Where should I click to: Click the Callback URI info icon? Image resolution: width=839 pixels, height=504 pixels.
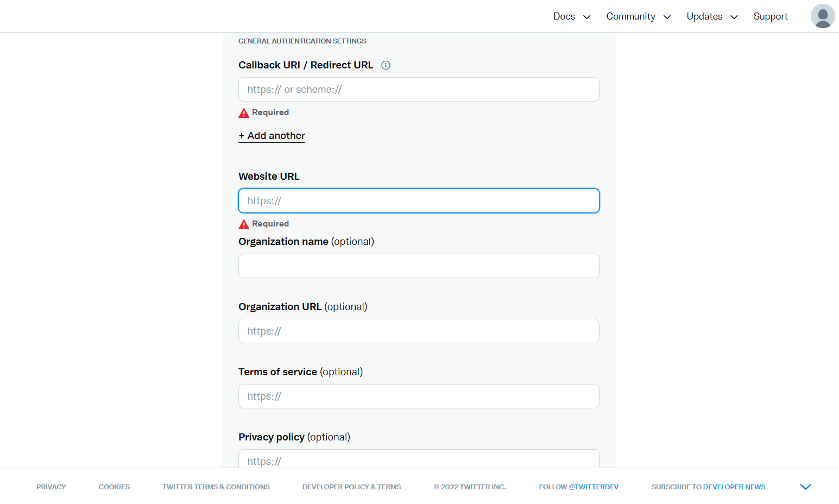point(386,65)
